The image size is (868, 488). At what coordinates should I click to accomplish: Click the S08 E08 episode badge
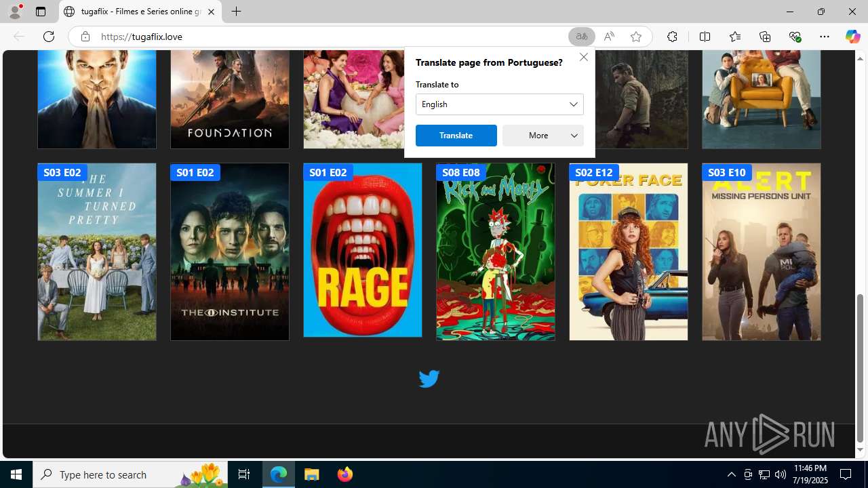tap(461, 172)
